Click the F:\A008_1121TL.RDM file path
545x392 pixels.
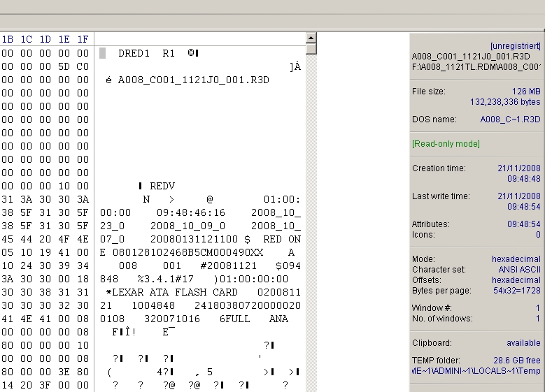[x=476, y=66]
